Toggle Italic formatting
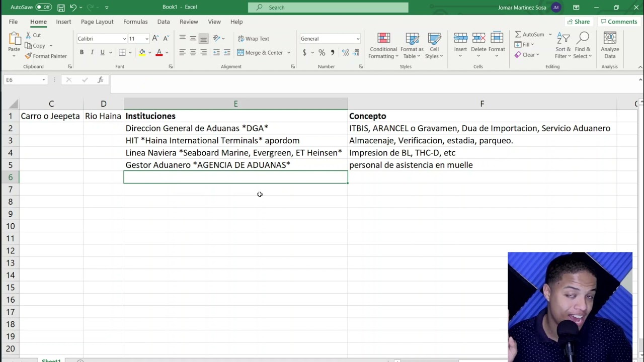Image resolution: width=644 pixels, height=362 pixels. [92, 53]
